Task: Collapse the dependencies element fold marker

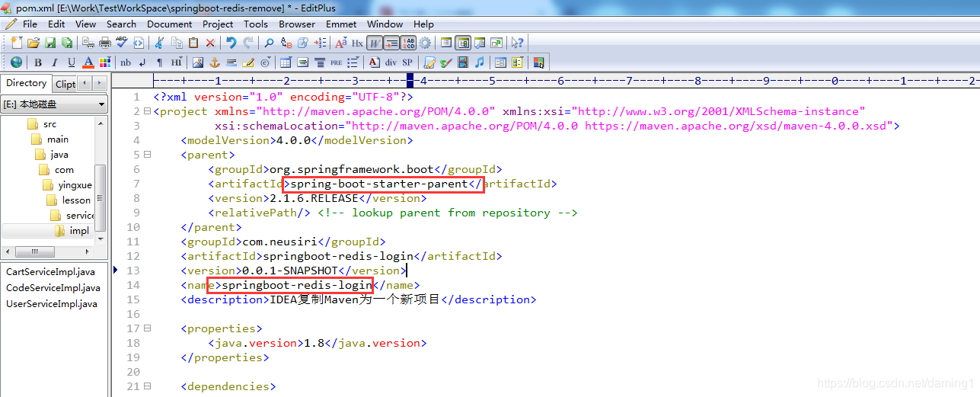Action: click(147, 386)
